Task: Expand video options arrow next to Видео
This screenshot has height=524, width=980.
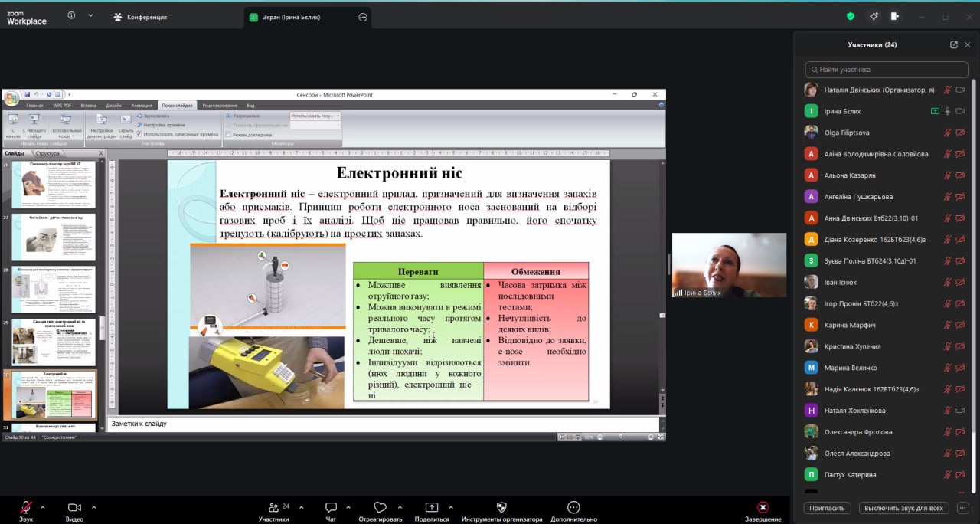Action: click(x=93, y=507)
